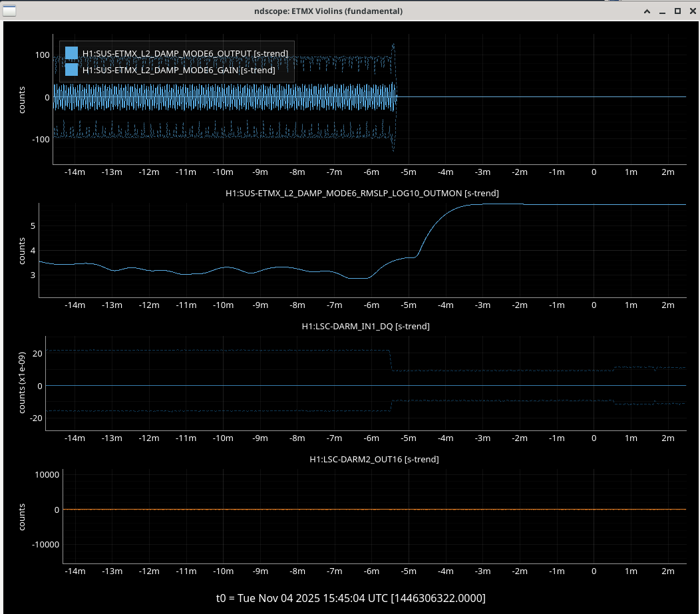Click the MODE6_GAIN legend color swatch
Viewport: 700px width, 614px height.
pos(72,69)
